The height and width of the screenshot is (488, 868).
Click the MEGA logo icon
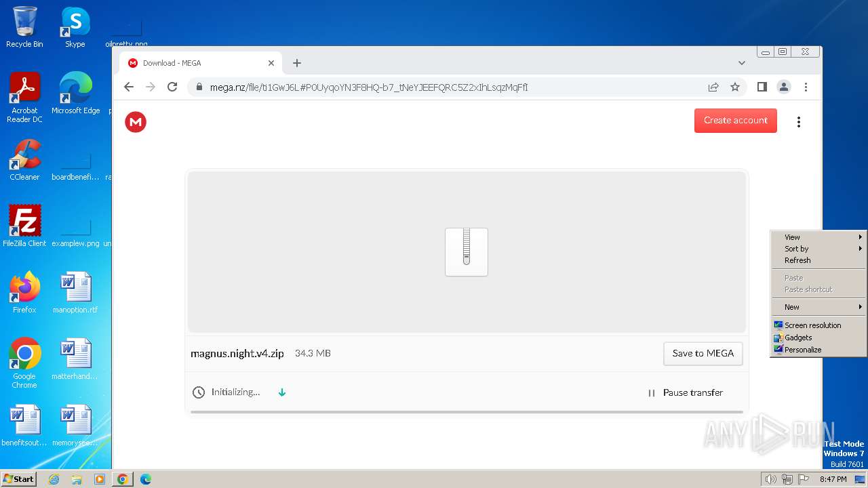[x=136, y=122]
